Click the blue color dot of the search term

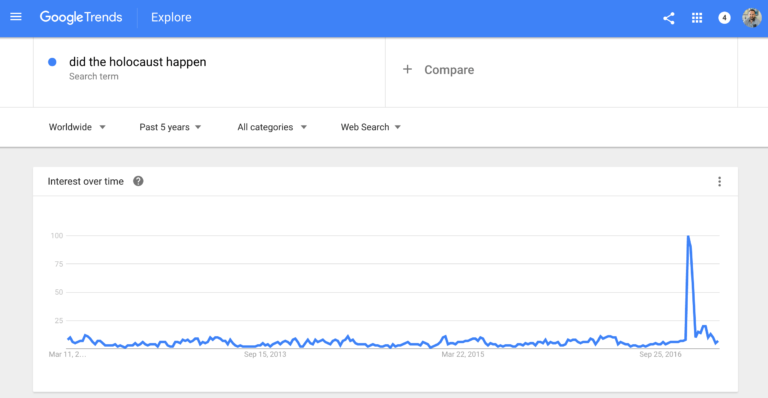click(x=52, y=62)
